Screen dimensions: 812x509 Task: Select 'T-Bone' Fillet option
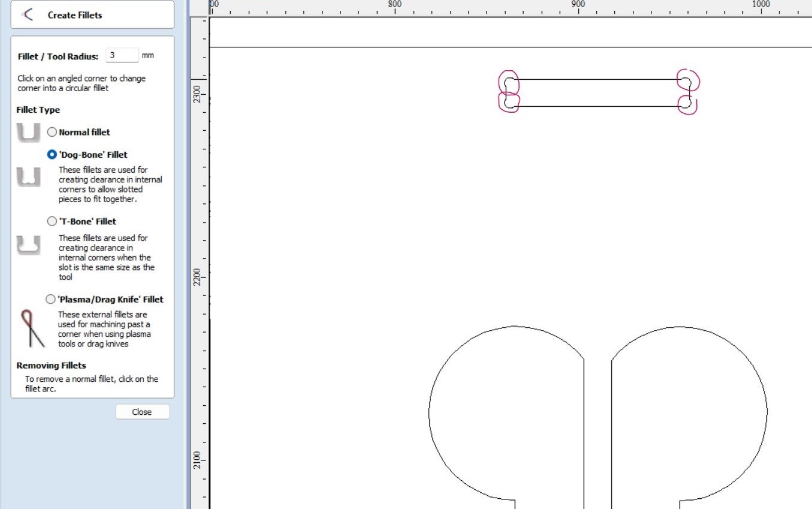pyautogui.click(x=52, y=221)
